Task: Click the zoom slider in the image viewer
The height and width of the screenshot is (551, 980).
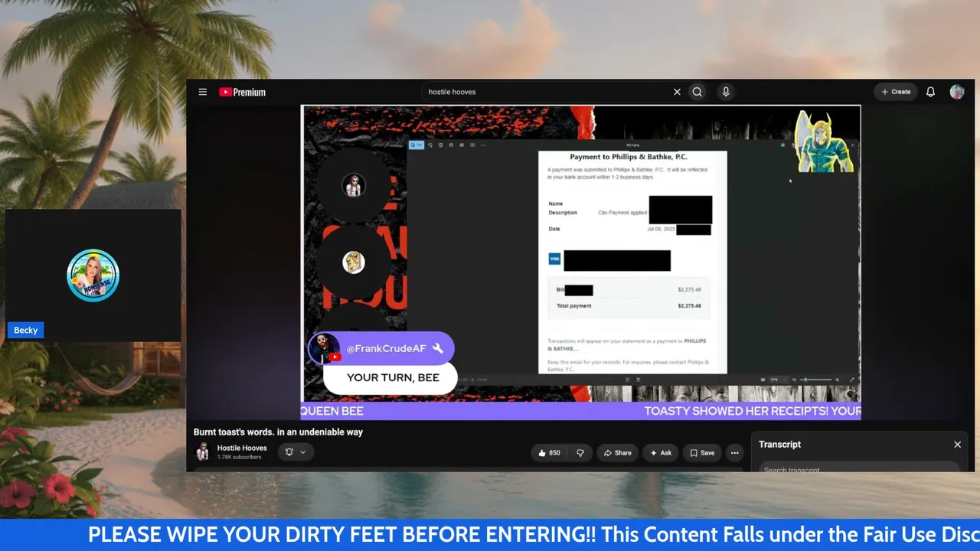Action: pyautogui.click(x=815, y=380)
